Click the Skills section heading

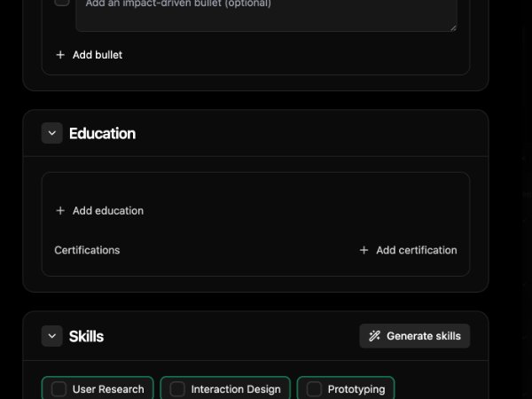(x=86, y=336)
